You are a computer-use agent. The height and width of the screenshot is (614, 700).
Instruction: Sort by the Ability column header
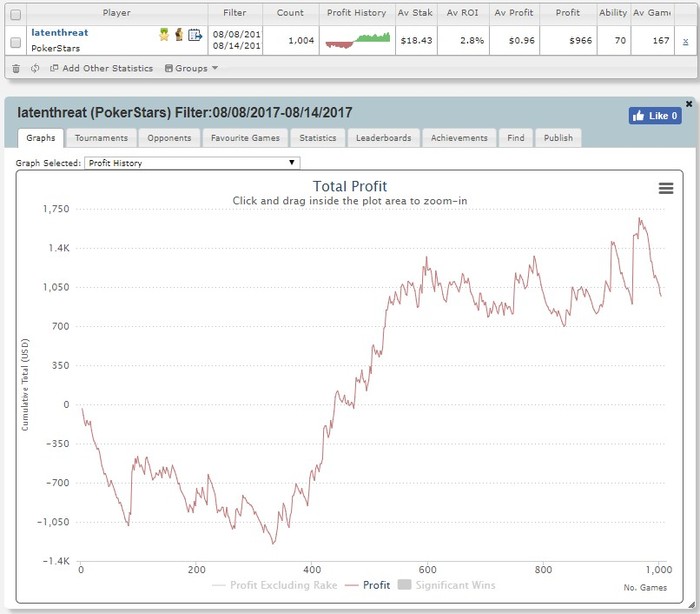pos(613,13)
